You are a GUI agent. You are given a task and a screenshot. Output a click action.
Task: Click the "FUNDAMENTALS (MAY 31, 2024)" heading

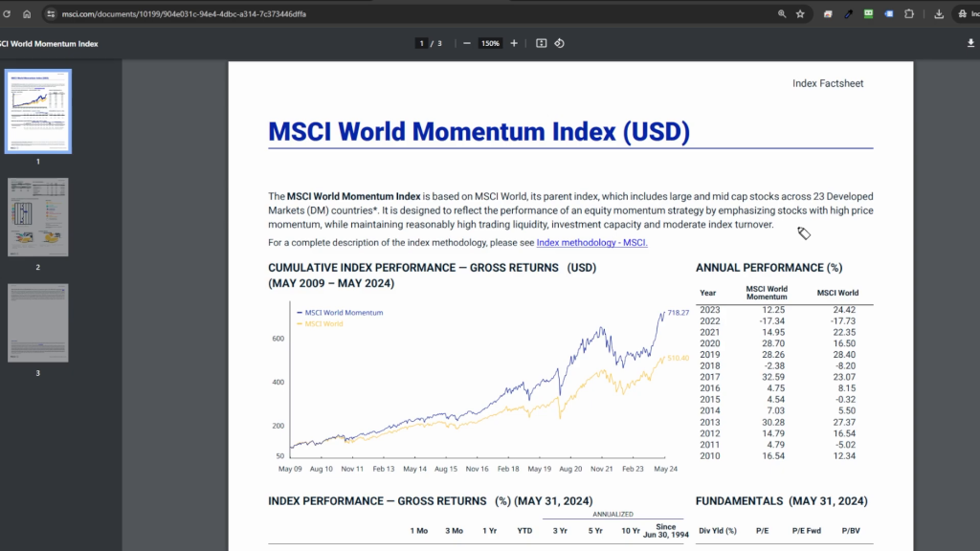[781, 501]
